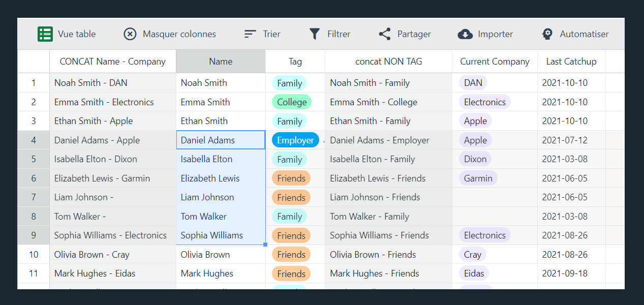Select row number 4
Screen dimensions: 644x305
(x=34, y=140)
